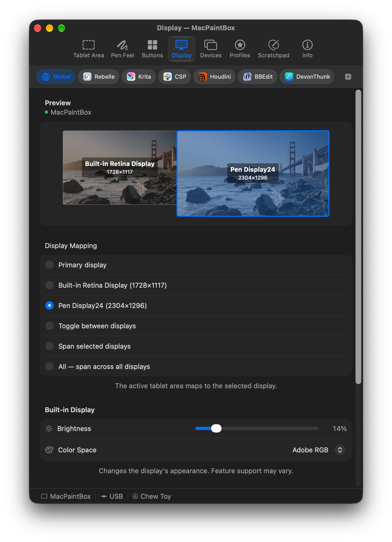Switch to the Pen Feel tab

123,49
